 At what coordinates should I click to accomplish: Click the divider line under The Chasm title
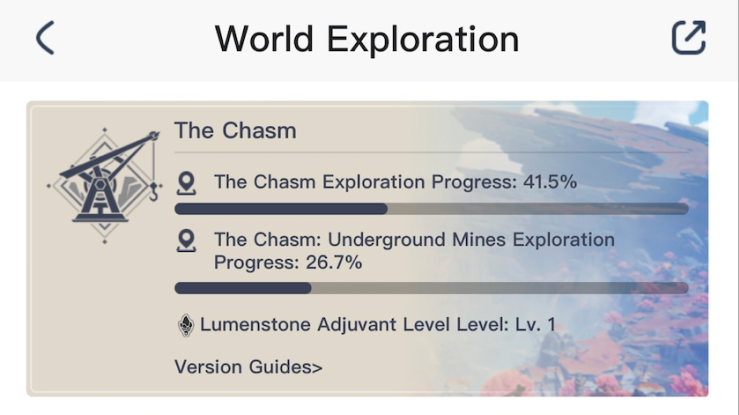(x=431, y=153)
